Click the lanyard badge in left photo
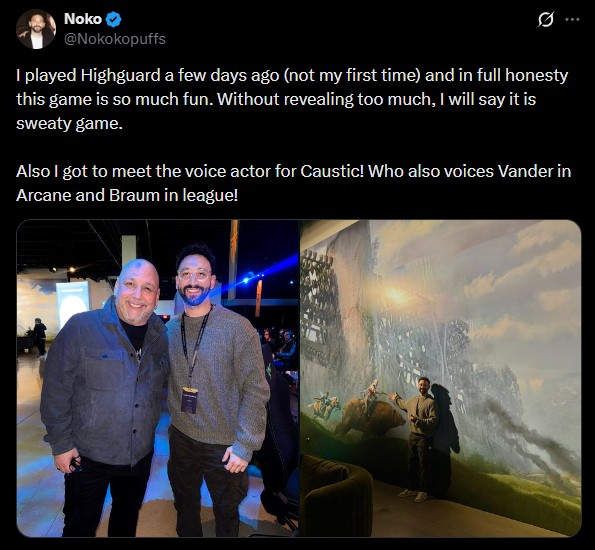The height and width of the screenshot is (550, 595). point(189,400)
